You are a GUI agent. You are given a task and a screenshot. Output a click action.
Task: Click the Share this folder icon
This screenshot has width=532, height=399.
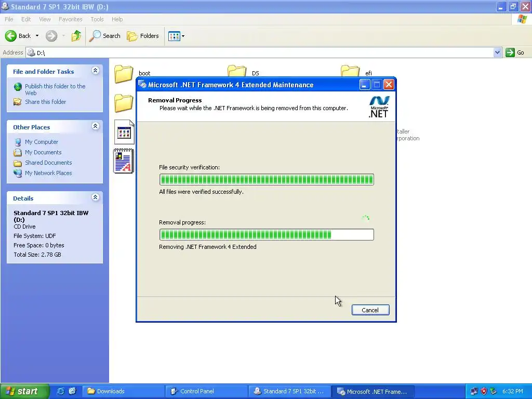[17, 102]
